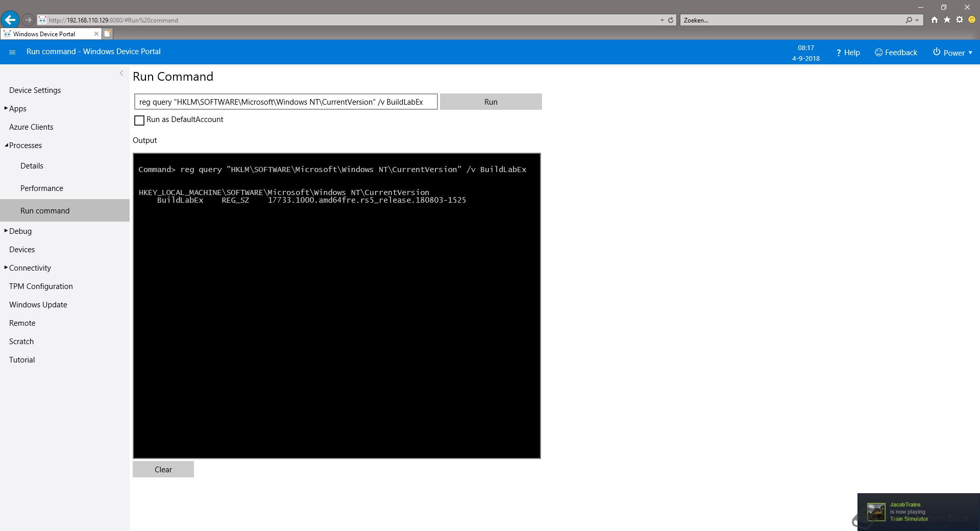The width and height of the screenshot is (980, 531).
Task: Open Windows Update page
Action: pyautogui.click(x=38, y=305)
